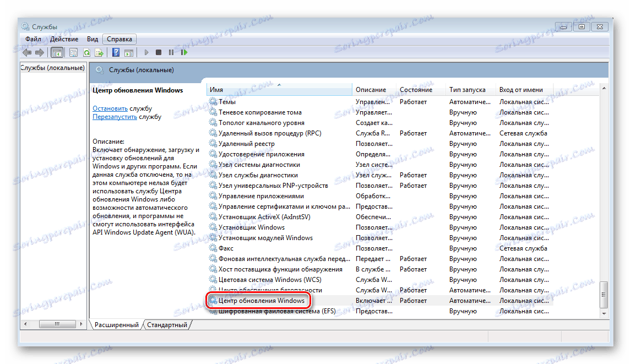The image size is (631, 364).
Task: Click the Start service play icon
Action: point(145,52)
